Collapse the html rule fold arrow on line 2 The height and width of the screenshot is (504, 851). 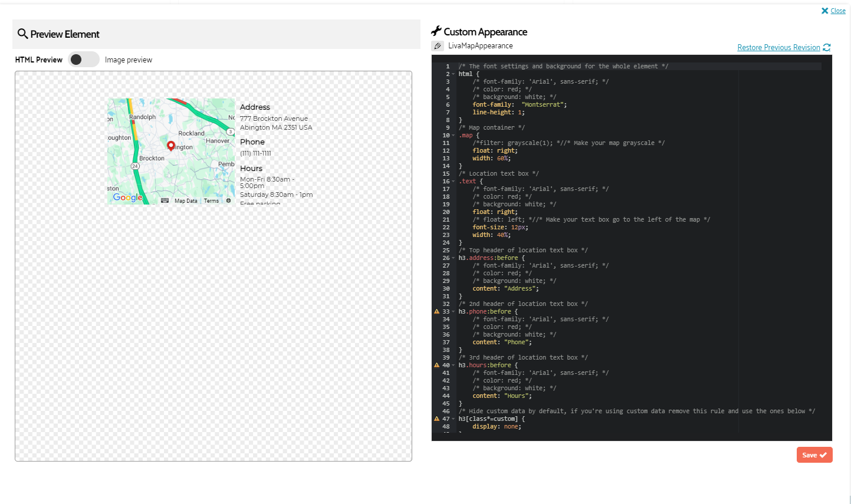[x=454, y=74]
